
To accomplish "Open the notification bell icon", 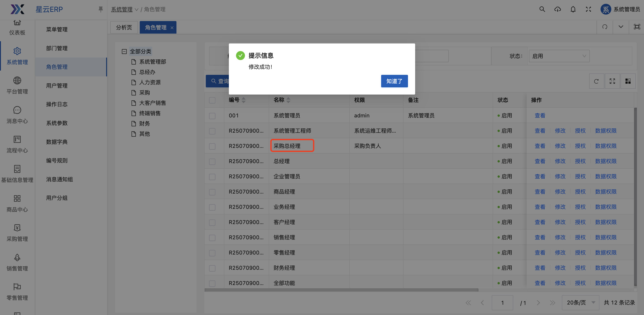I will pos(573,9).
